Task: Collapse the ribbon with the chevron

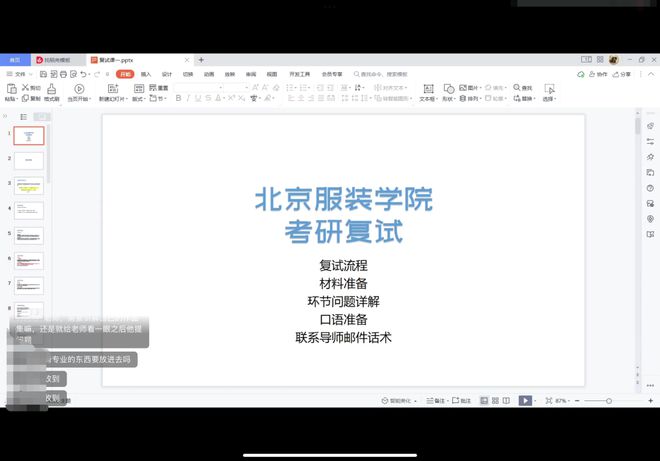Action: [x=651, y=74]
